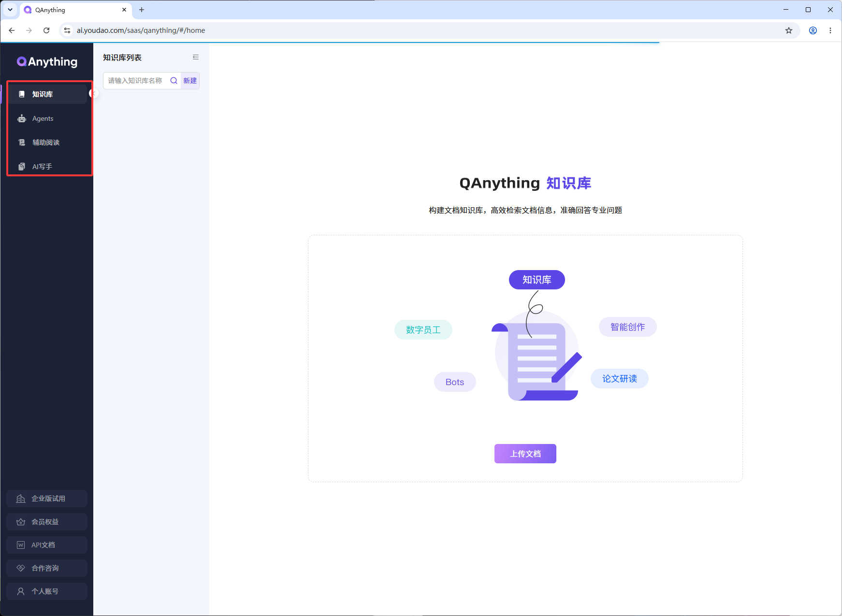Select the QAnything browser tab

(x=76, y=10)
